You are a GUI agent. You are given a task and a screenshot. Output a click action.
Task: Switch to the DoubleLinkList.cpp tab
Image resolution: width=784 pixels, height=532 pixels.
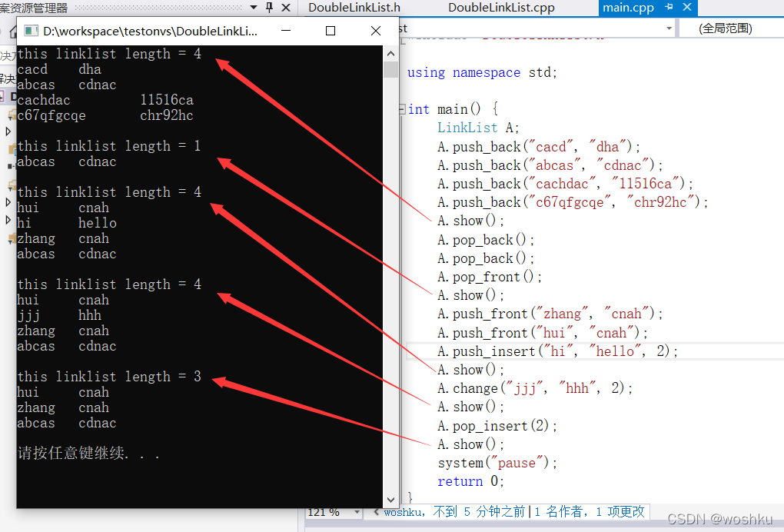click(501, 8)
